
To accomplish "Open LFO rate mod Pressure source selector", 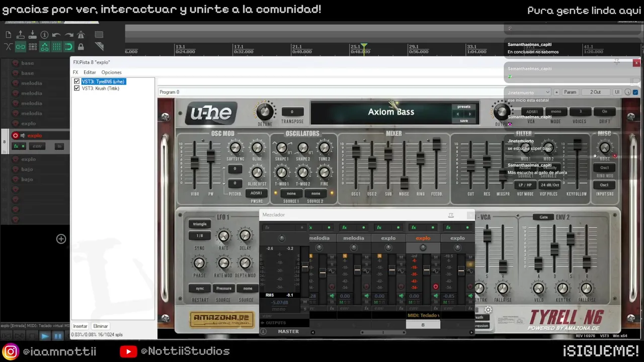I will [224, 289].
